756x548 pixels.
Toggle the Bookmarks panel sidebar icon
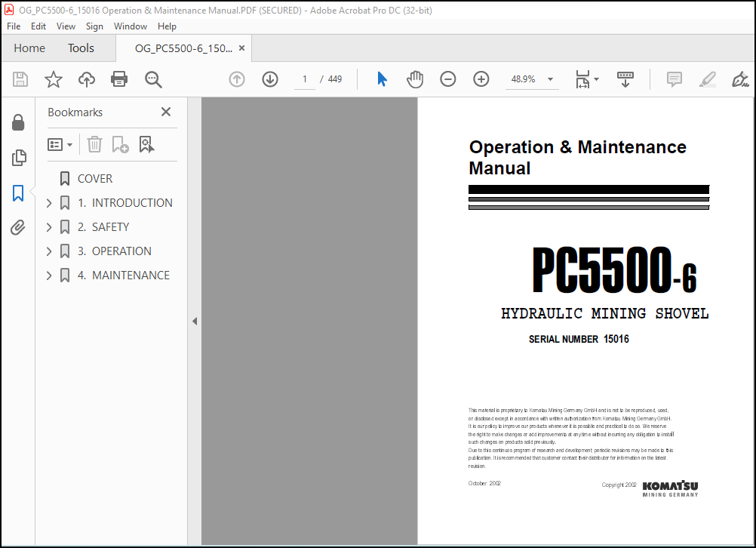pos(18,193)
